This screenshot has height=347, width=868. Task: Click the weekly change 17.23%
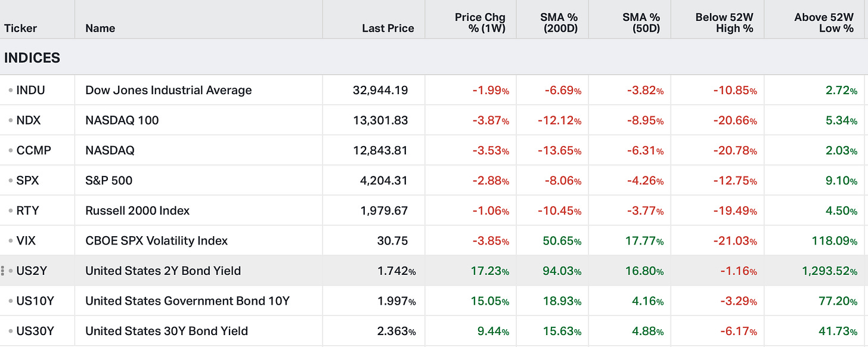pos(491,271)
